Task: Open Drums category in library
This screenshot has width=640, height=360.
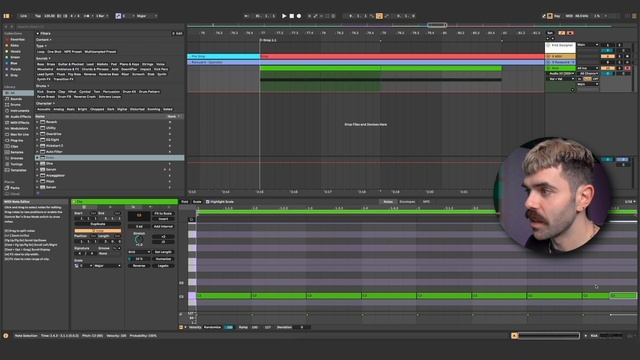Action: point(16,104)
